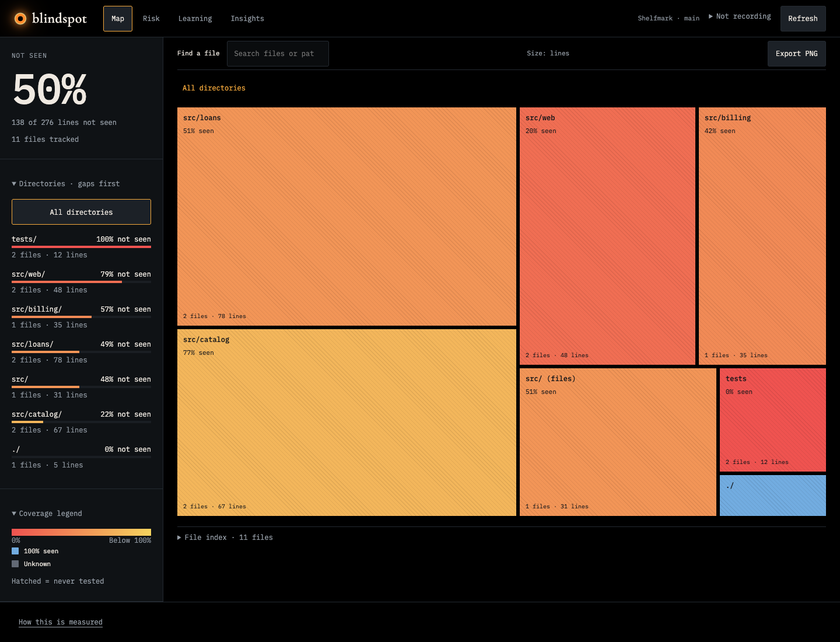
Task: Select src/loans/ directory in sidebar
Action: (81, 352)
